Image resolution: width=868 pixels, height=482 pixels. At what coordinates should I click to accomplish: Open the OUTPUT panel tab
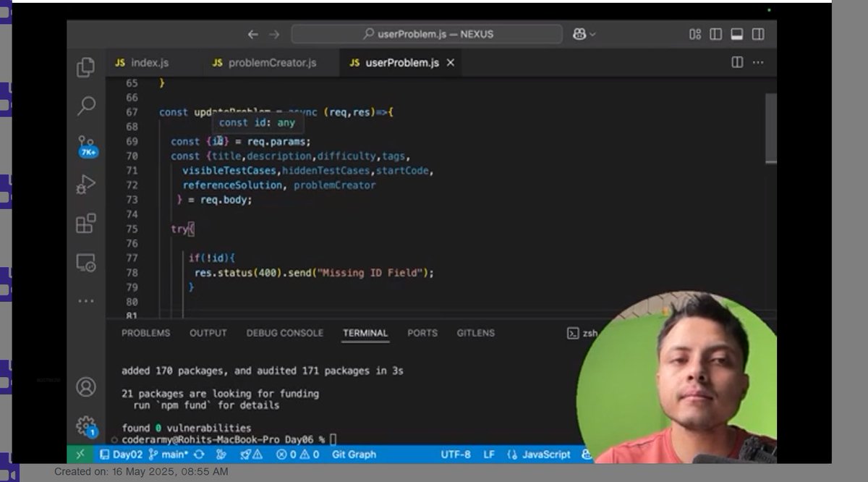tap(208, 333)
